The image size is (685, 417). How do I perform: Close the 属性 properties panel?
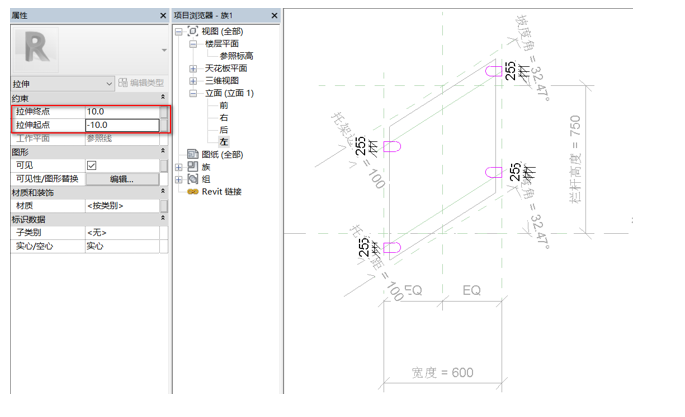tap(163, 16)
